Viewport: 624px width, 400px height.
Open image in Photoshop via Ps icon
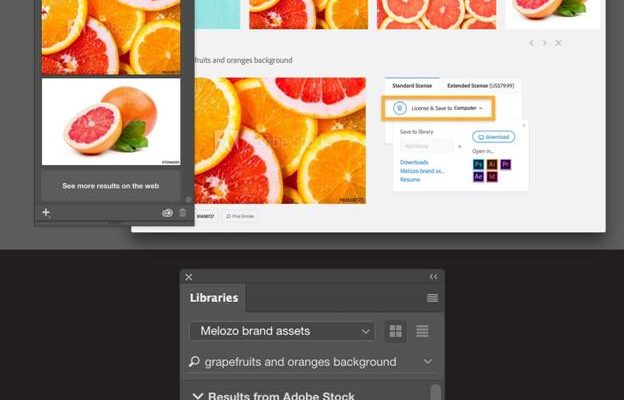[x=478, y=164]
